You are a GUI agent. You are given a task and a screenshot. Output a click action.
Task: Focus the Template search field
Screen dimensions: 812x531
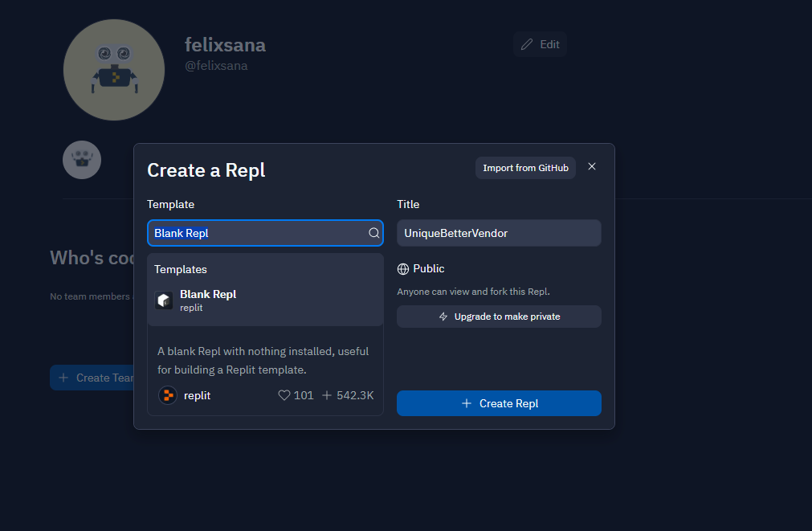(x=265, y=233)
